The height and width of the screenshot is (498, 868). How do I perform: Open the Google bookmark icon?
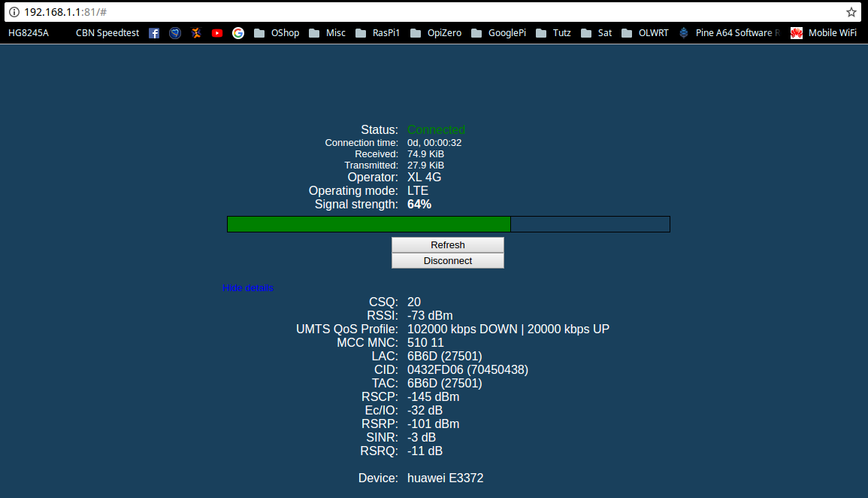tap(238, 33)
